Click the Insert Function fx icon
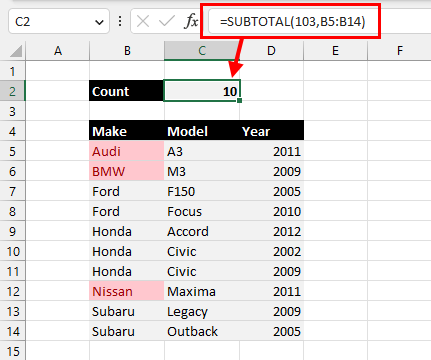Image resolution: width=431 pixels, height=360 pixels. click(x=191, y=22)
